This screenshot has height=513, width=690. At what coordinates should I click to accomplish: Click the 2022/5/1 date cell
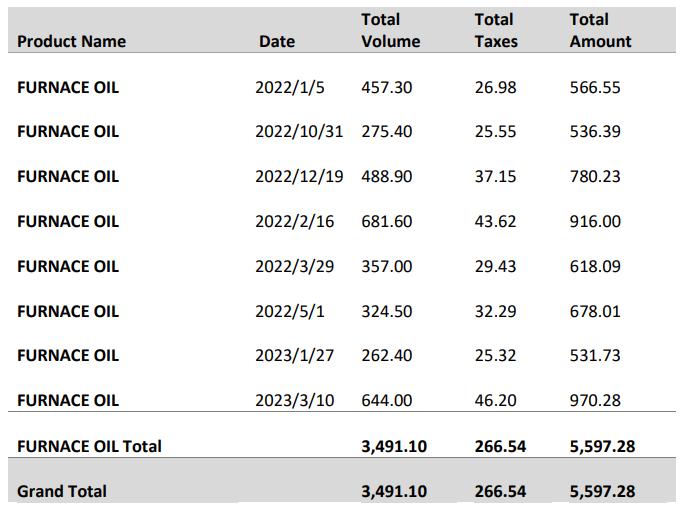pyautogui.click(x=290, y=311)
